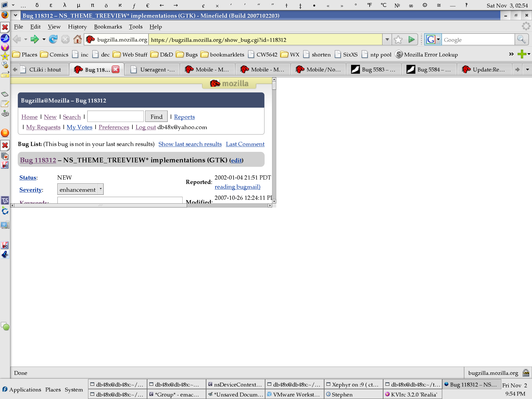Open the search engine selector dropdown
Viewport: 532px width, 399px height.
pos(438,40)
